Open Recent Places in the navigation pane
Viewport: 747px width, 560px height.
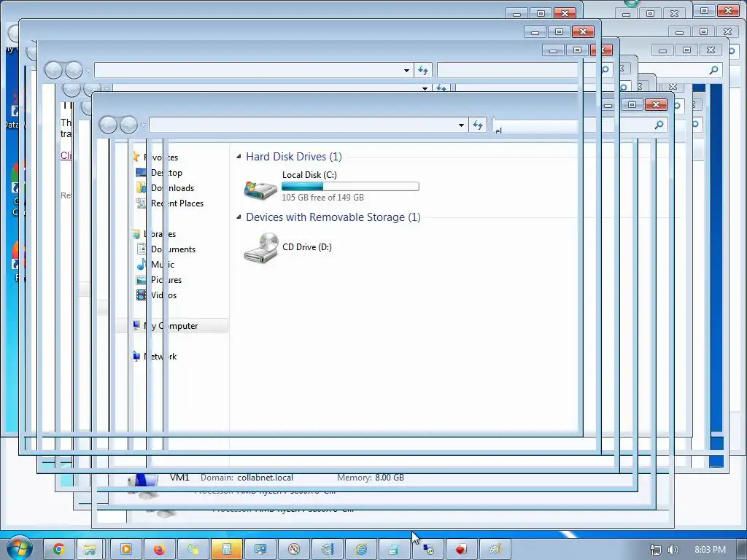pos(177,203)
